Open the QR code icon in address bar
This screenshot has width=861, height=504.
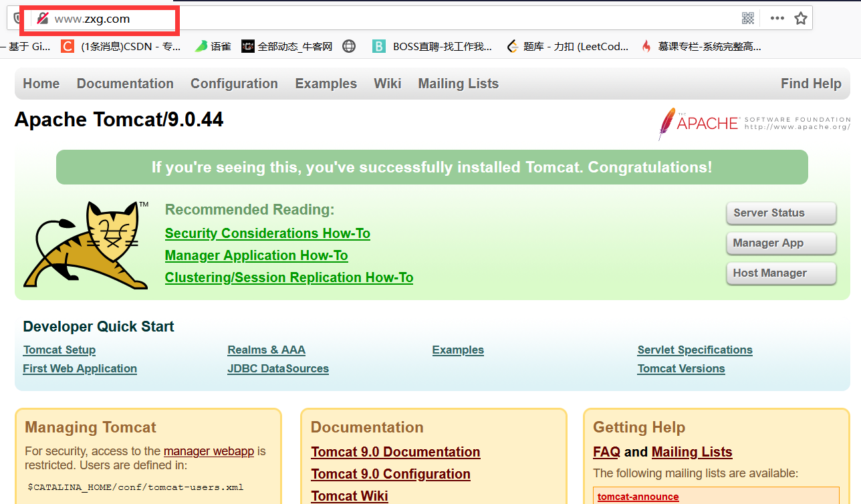tap(748, 18)
